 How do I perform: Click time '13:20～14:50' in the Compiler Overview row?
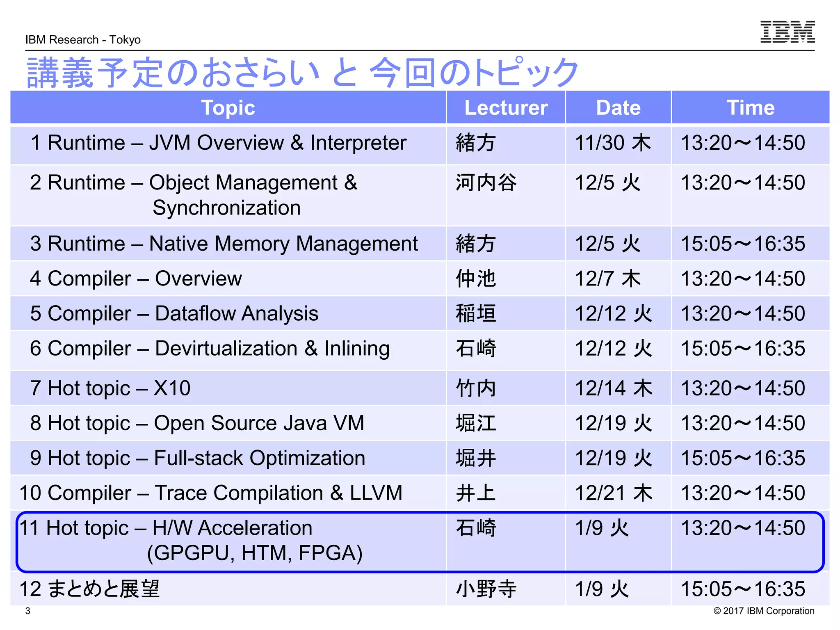743,279
